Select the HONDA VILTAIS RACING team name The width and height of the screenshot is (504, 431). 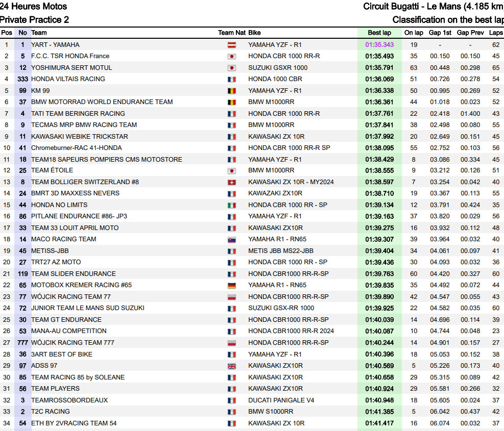tap(68, 79)
